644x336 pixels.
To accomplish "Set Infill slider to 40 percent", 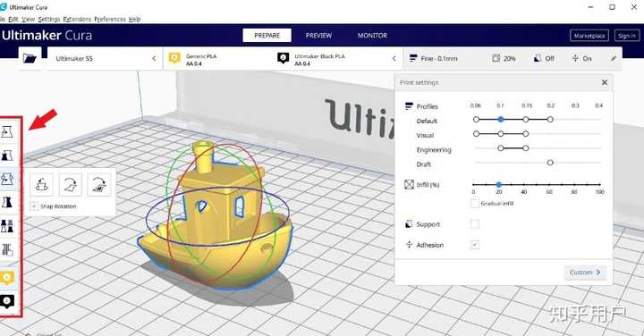I will pos(524,185).
